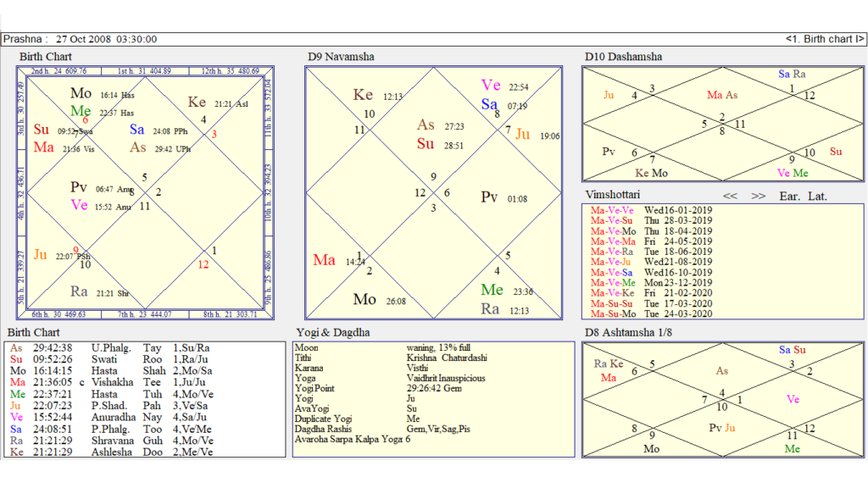
Task: Select the Ma-Ve-Su dasha row
Action: (651, 220)
